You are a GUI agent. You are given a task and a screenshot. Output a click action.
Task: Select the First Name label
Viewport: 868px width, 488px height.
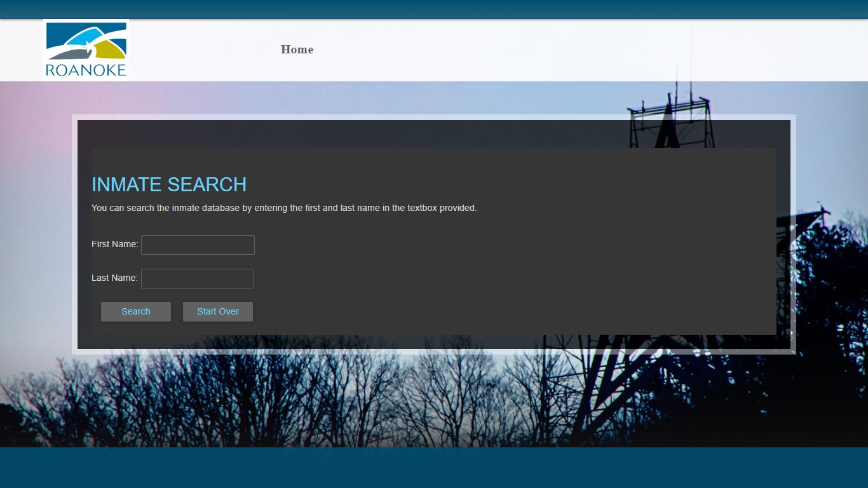114,244
